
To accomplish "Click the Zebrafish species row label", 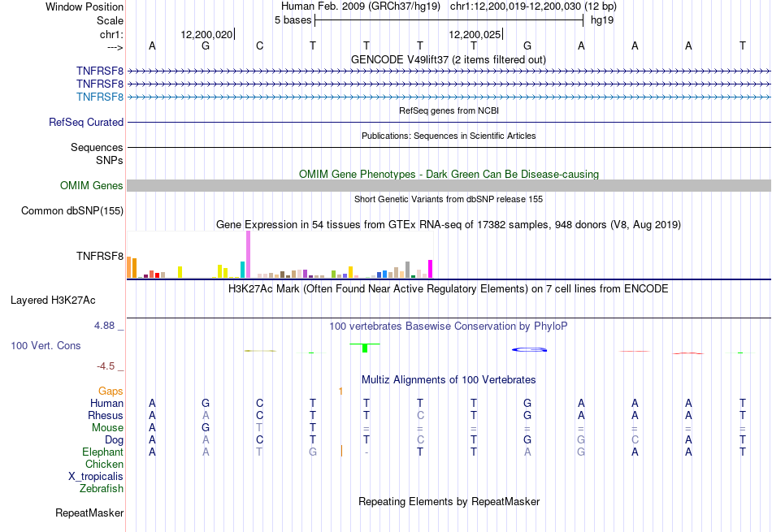I will coord(102,488).
